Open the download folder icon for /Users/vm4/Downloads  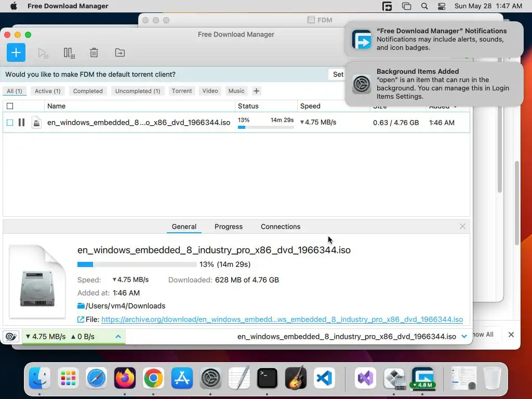point(81,305)
